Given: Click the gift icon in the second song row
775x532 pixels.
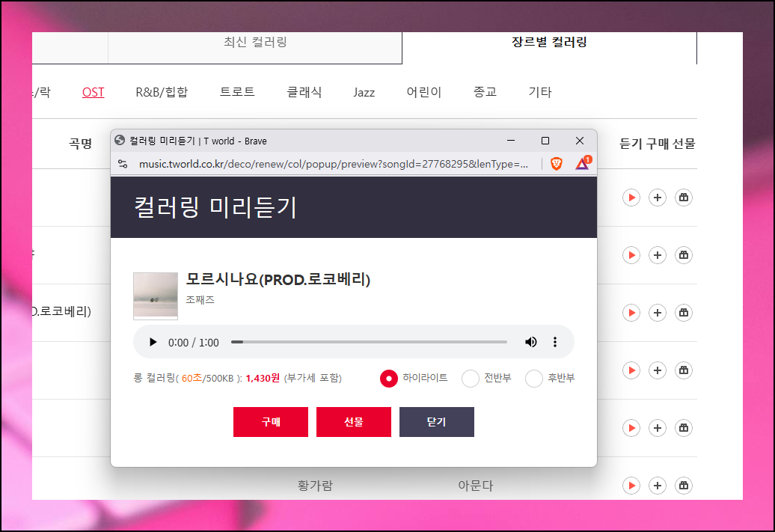Looking at the screenshot, I should (x=684, y=255).
